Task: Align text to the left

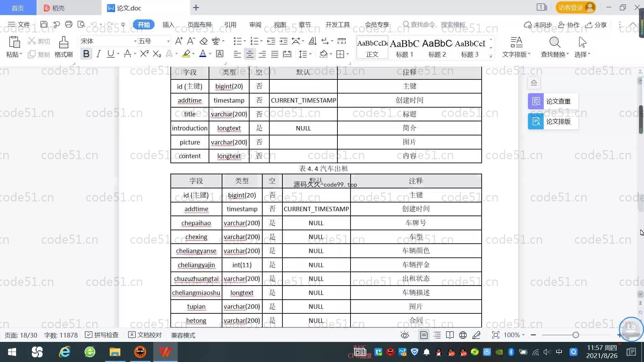Action: tap(237, 54)
